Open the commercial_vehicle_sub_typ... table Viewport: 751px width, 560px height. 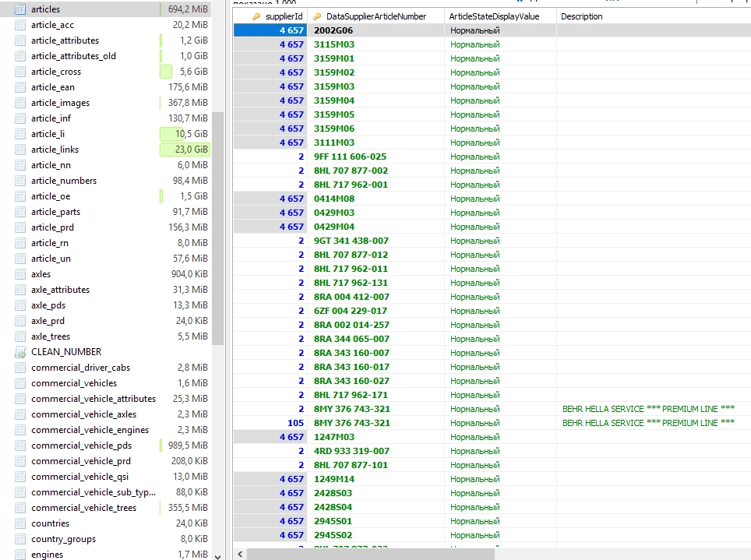pos(93,492)
